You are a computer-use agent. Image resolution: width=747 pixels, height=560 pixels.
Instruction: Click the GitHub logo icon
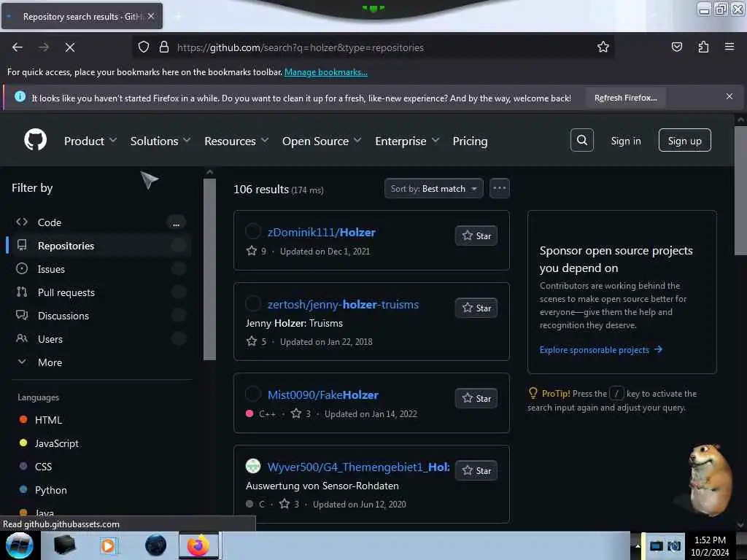[35, 140]
